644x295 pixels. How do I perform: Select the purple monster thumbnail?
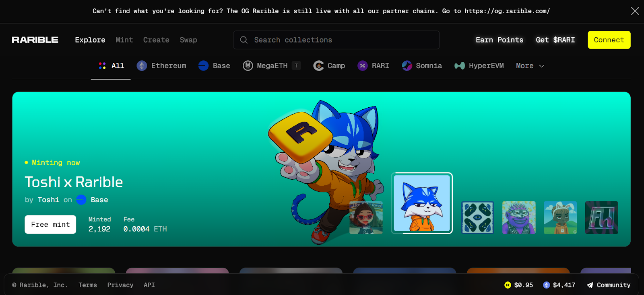[519, 217]
